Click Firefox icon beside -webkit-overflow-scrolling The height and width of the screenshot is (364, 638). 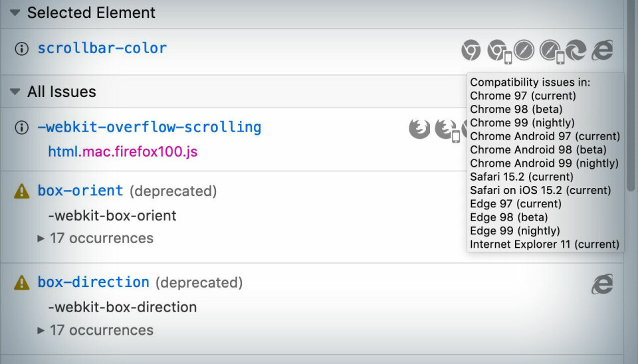pos(419,129)
